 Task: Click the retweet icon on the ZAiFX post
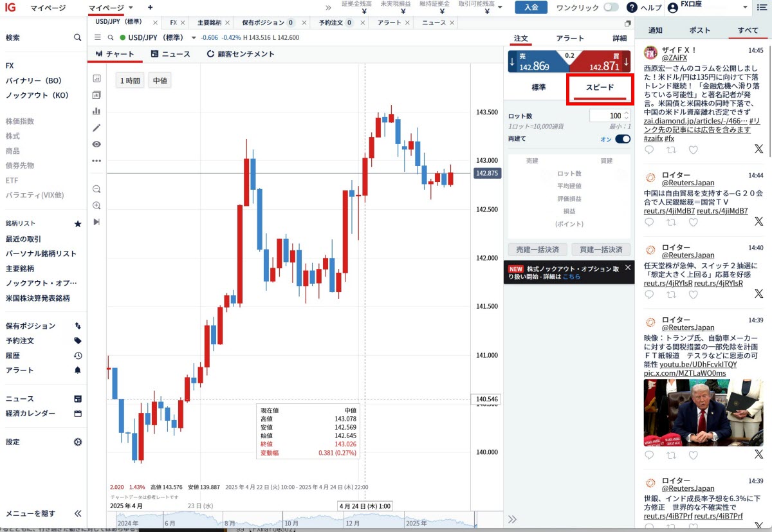(x=671, y=150)
